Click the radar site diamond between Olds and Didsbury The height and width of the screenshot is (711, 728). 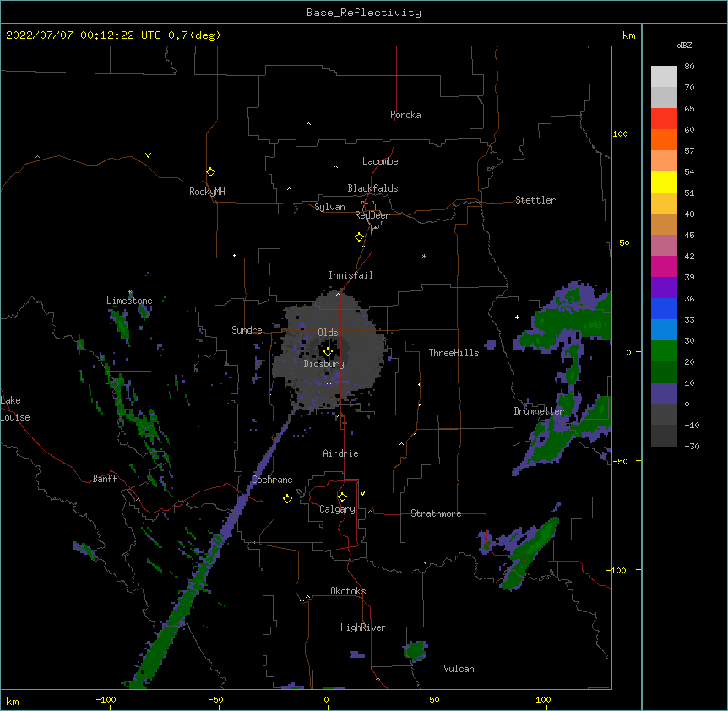[x=328, y=352]
